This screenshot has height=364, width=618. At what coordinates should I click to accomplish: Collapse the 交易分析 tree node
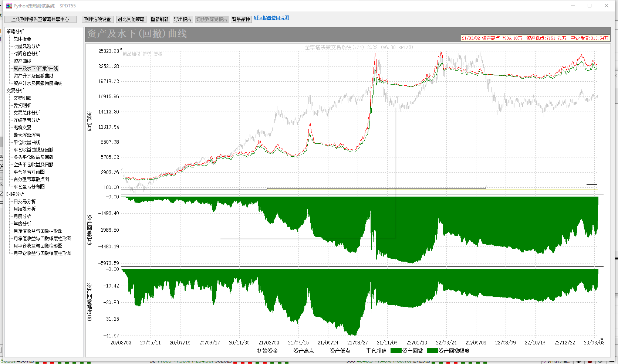[x=15, y=91]
